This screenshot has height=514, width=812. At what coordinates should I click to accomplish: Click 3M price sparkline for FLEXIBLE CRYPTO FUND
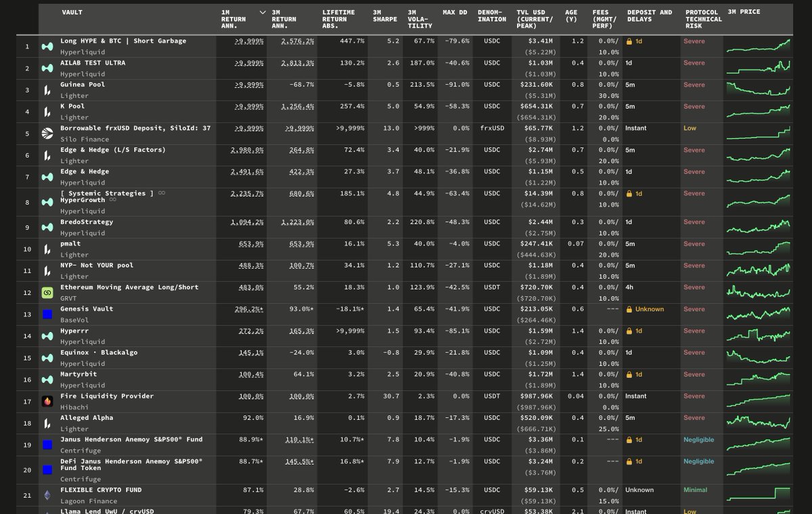[x=758, y=495]
